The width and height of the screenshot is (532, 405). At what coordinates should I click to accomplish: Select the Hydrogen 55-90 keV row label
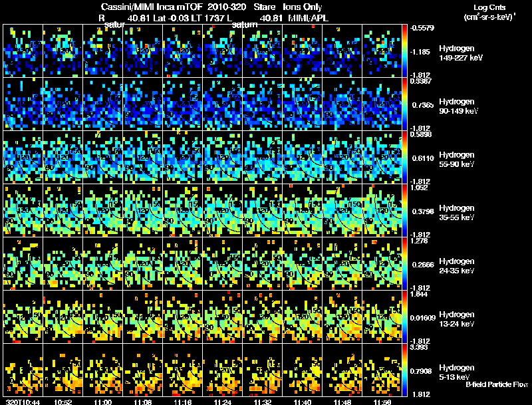[457, 160]
